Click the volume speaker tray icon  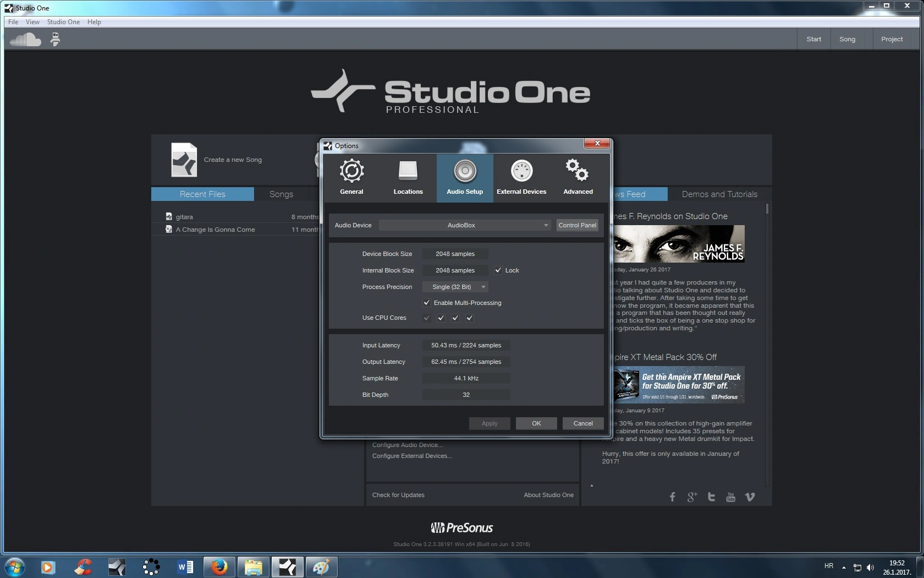coord(870,568)
